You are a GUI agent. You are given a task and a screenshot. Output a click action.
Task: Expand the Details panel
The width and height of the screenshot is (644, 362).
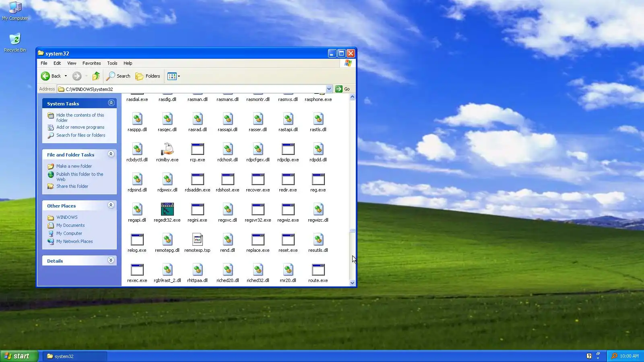[111, 261]
